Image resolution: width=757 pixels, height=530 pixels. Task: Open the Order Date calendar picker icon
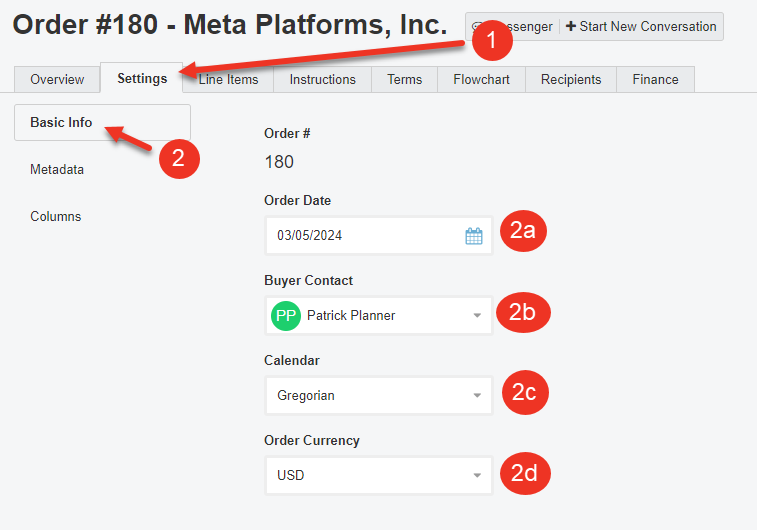click(x=474, y=236)
